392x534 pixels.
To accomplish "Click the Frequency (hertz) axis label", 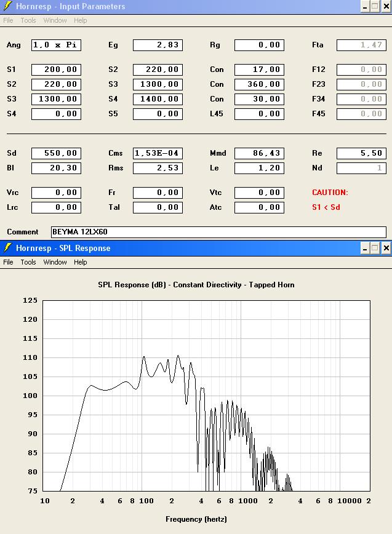I will pos(196,519).
